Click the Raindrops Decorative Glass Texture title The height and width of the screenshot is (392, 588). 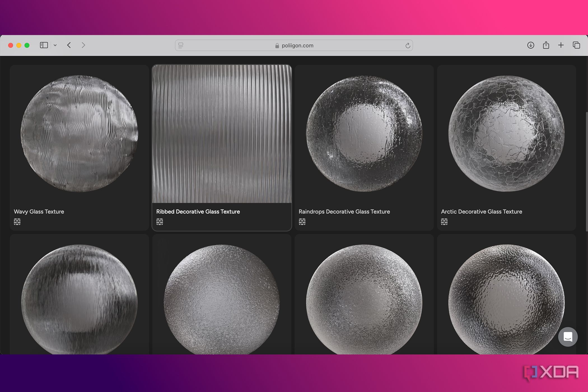pyautogui.click(x=344, y=212)
